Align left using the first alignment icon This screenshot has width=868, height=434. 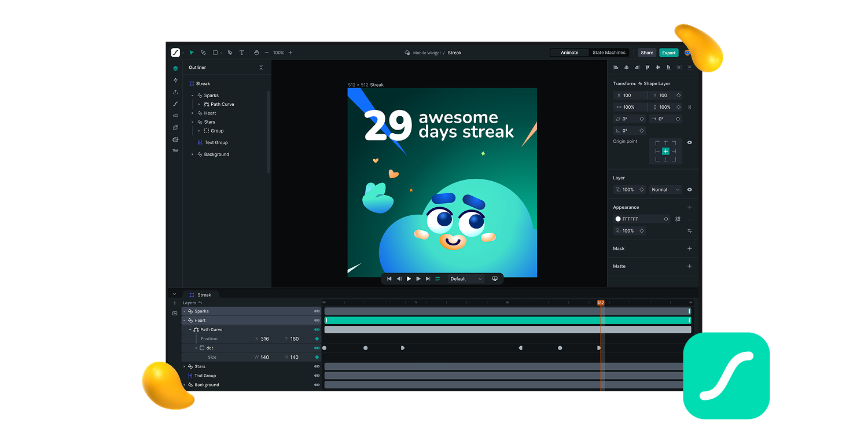click(616, 68)
